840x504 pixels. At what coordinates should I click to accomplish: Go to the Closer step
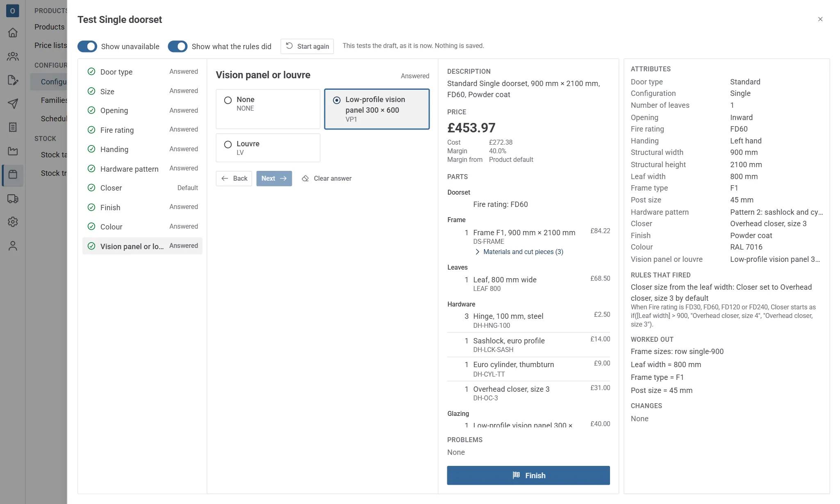tap(142, 188)
